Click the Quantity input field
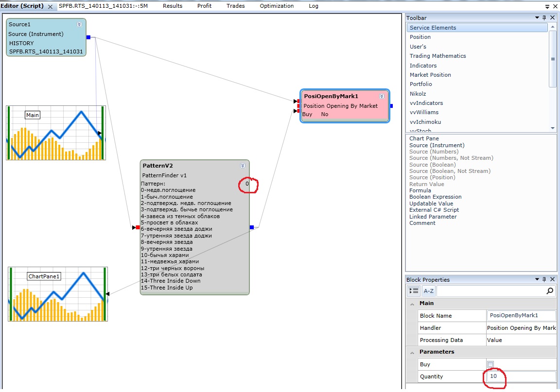560x392 pixels. click(521, 376)
